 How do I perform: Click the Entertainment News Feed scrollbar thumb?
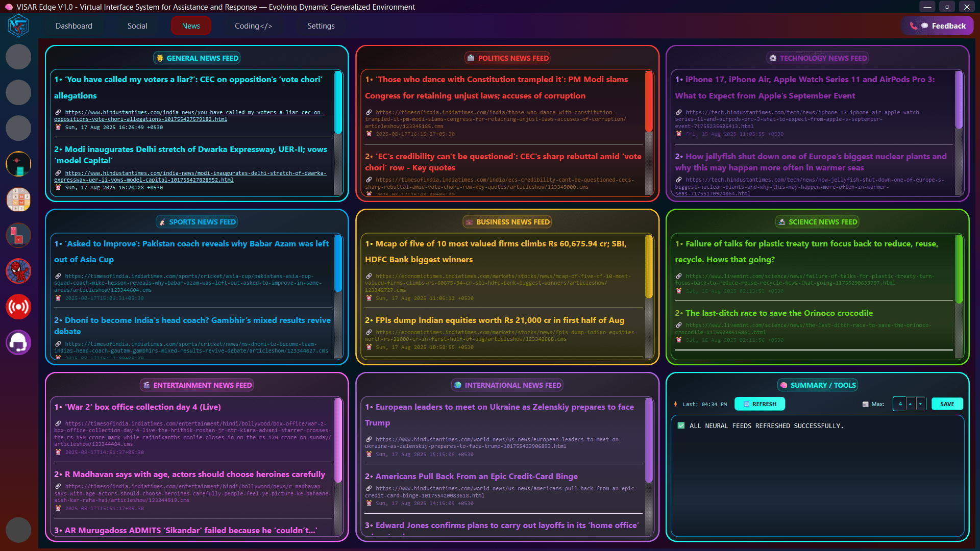click(x=338, y=441)
